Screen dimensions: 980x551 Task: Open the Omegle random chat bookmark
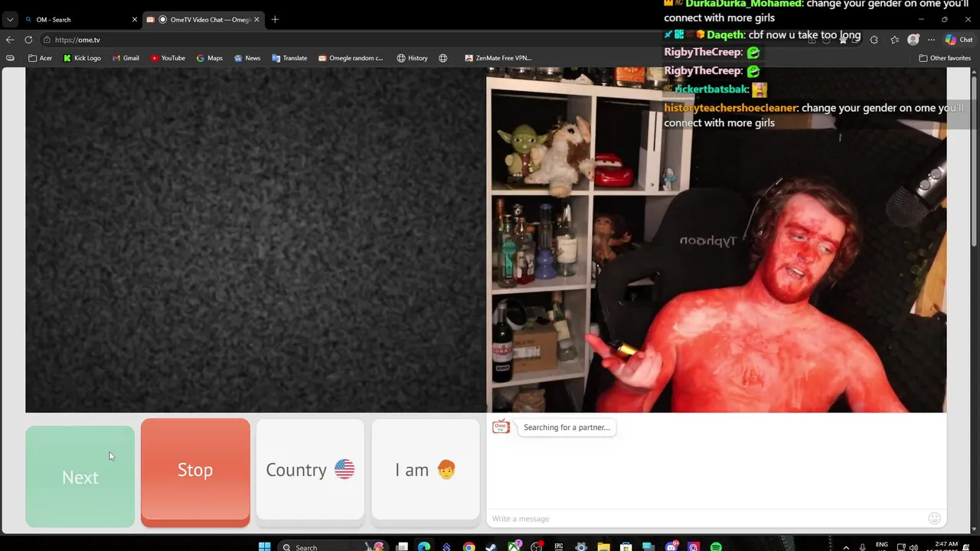coord(351,58)
